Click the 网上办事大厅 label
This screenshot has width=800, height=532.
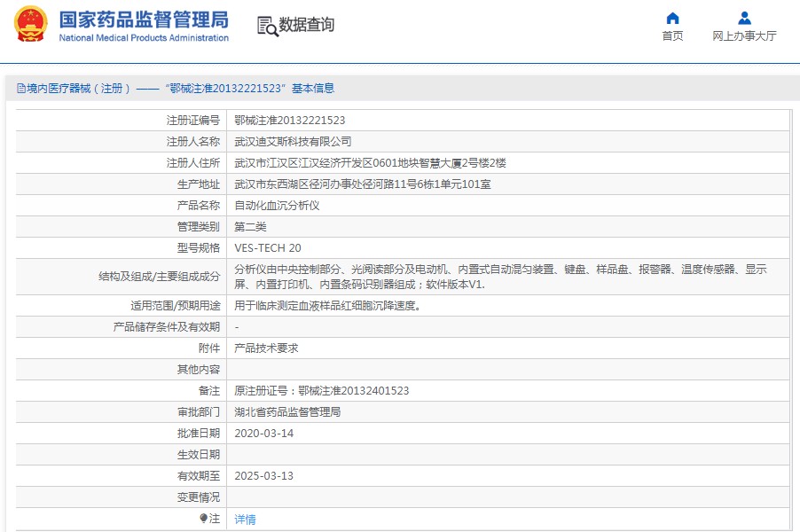coord(744,35)
